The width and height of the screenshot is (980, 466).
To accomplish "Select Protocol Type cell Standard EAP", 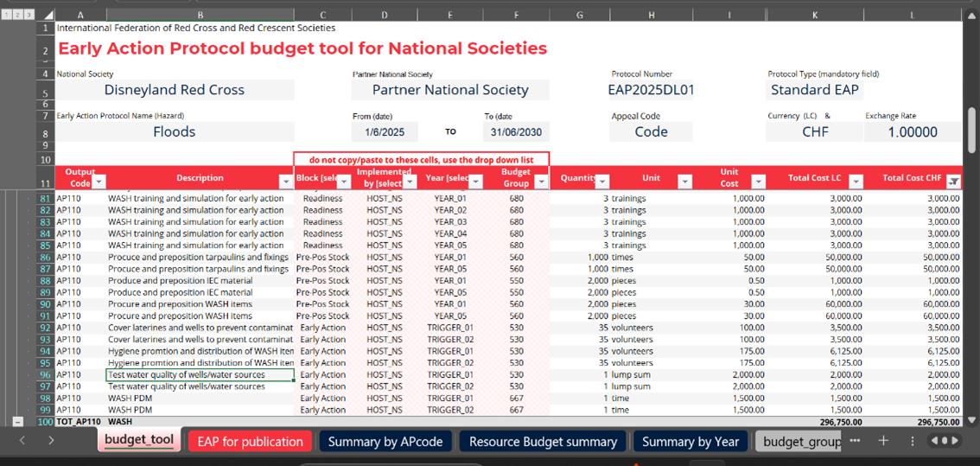I will [x=815, y=90].
